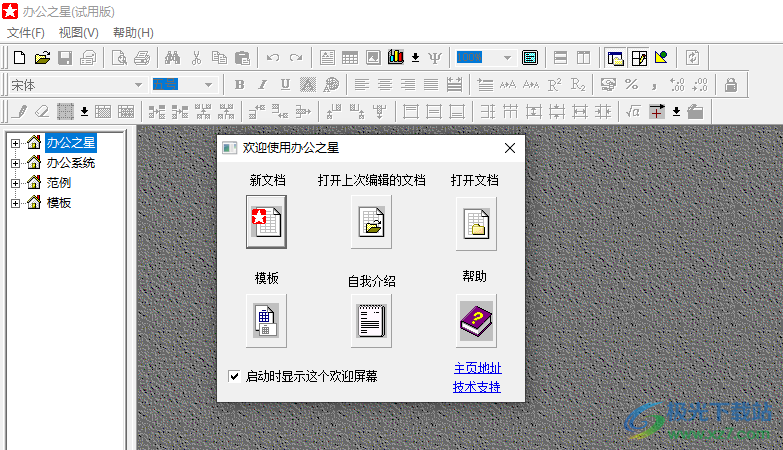Click the down-arrow beside the formula toolbar's red-cross icon
This screenshot has width=783, height=450.
point(676,111)
